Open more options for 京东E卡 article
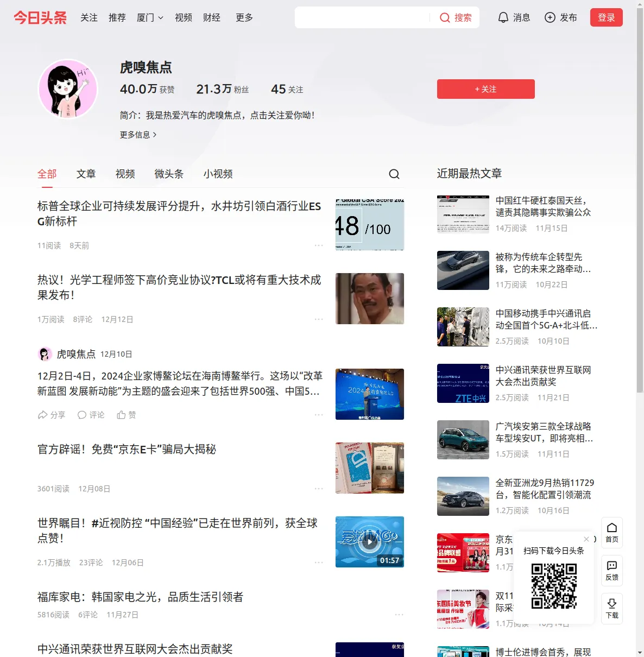 (319, 489)
